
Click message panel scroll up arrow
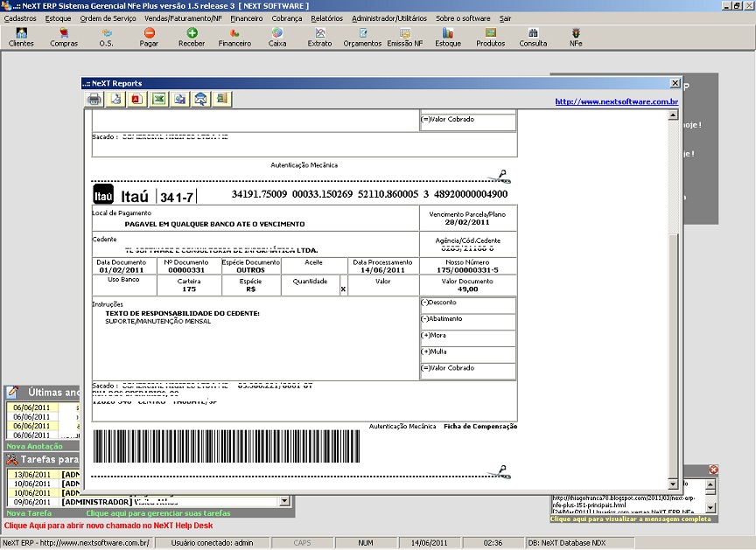[x=710, y=485]
